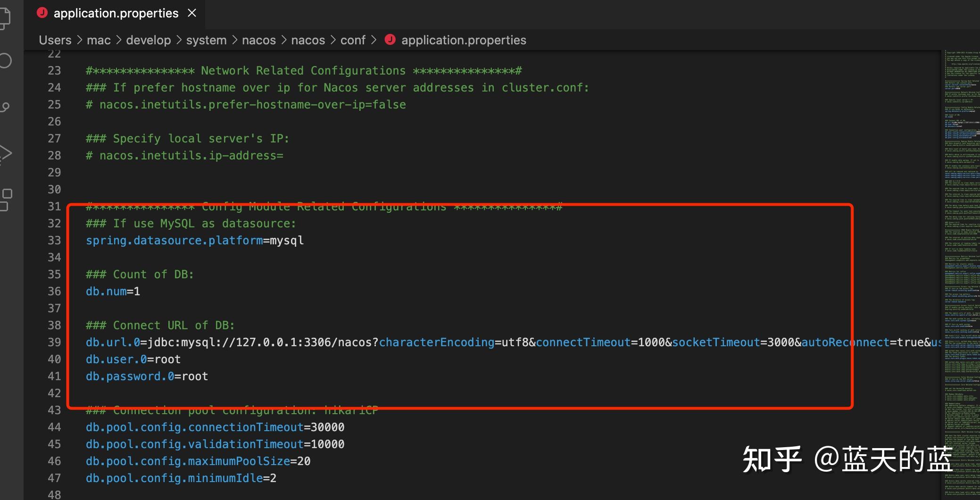Screen dimensions: 980x500
Task: Click the 'Count of DB' comment
Action: coord(140,275)
